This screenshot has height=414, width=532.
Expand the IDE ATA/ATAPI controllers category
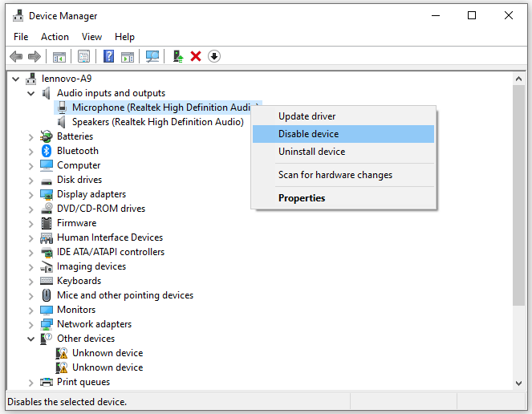pos(30,253)
